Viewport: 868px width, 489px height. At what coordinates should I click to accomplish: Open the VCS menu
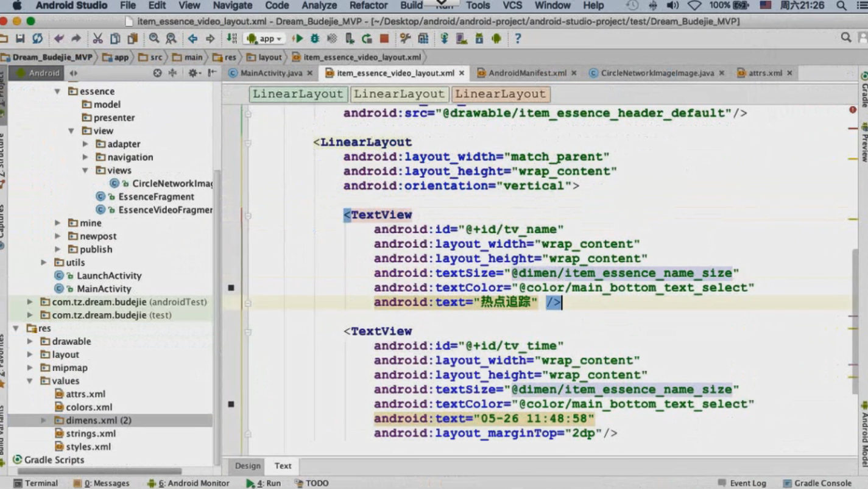point(512,5)
